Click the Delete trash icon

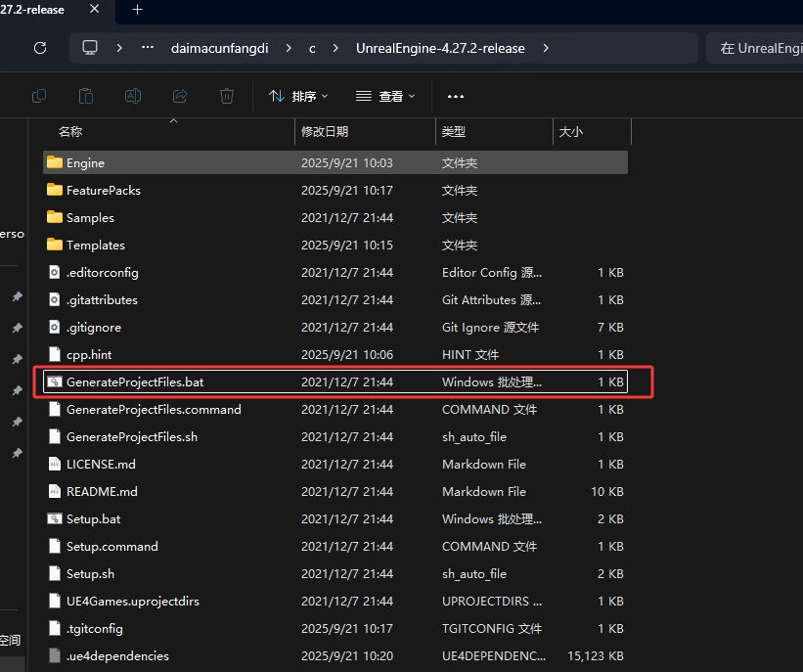click(x=226, y=96)
